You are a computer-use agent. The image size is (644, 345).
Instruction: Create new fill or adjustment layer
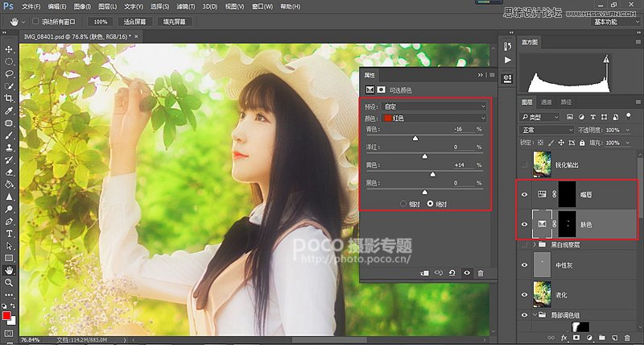[588, 338]
